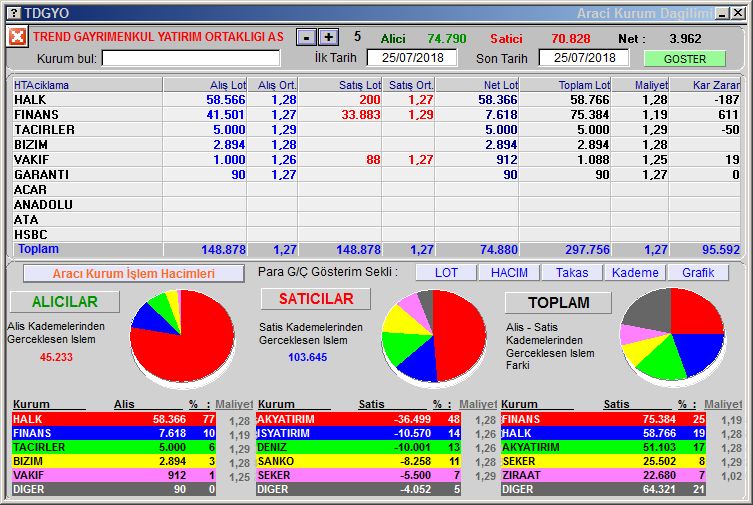The width and height of the screenshot is (753, 505).
Task: Select pink VAKIF row in buyers list
Action: click(114, 475)
